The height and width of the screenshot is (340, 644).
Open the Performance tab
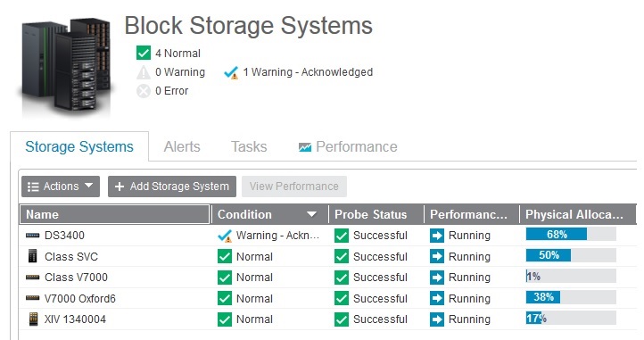coord(348,146)
